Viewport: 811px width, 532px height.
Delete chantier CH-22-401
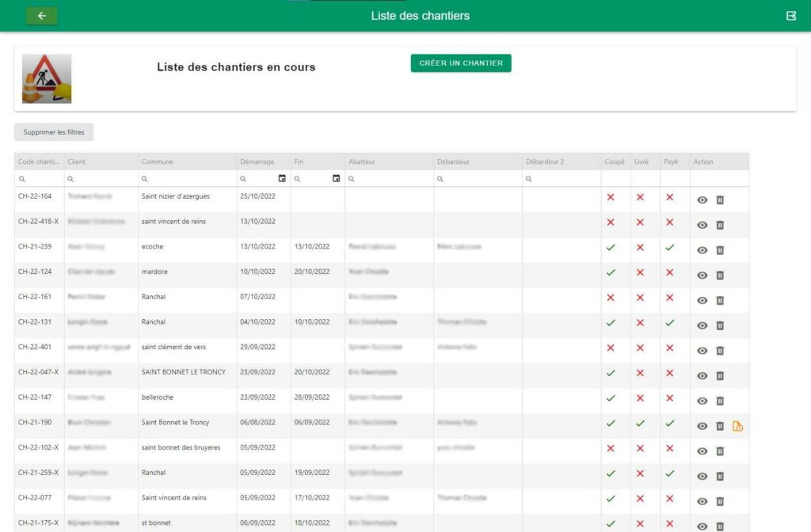pos(720,351)
